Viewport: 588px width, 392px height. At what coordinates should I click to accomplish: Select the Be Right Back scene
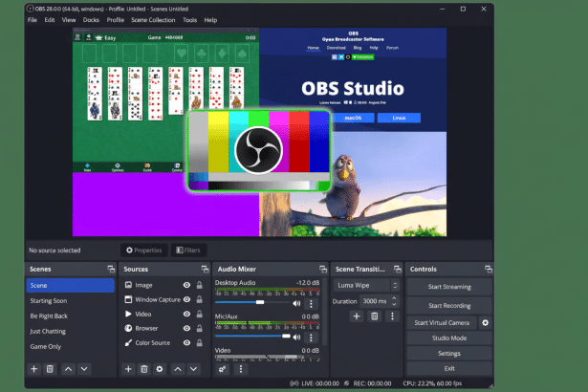71,316
